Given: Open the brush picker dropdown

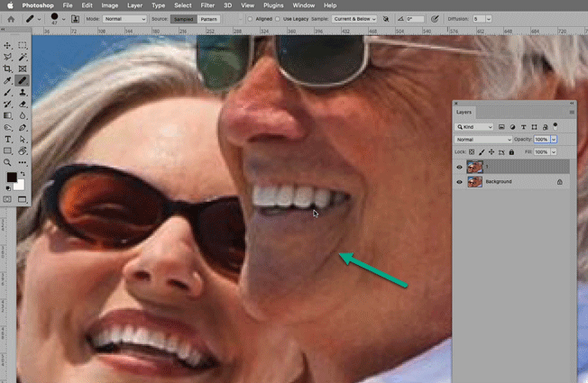Looking at the screenshot, I should (x=64, y=19).
